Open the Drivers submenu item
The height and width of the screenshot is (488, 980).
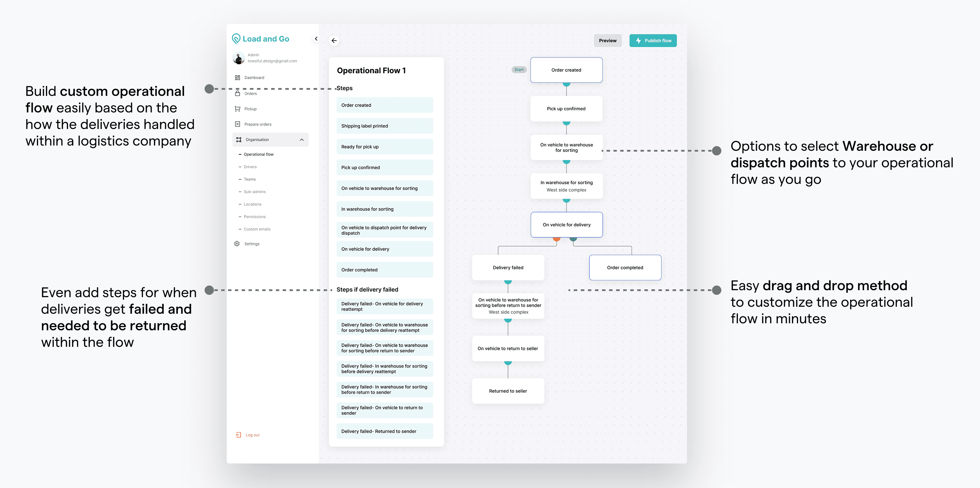pos(250,167)
